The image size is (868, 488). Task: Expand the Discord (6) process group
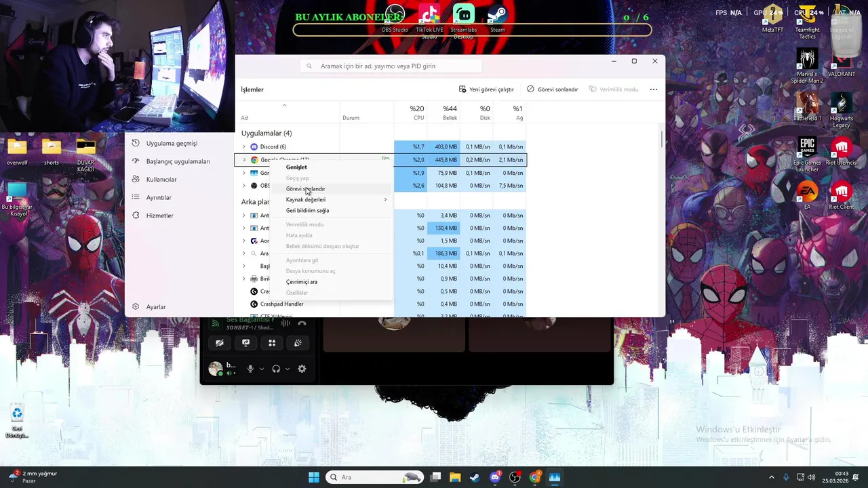pos(244,147)
